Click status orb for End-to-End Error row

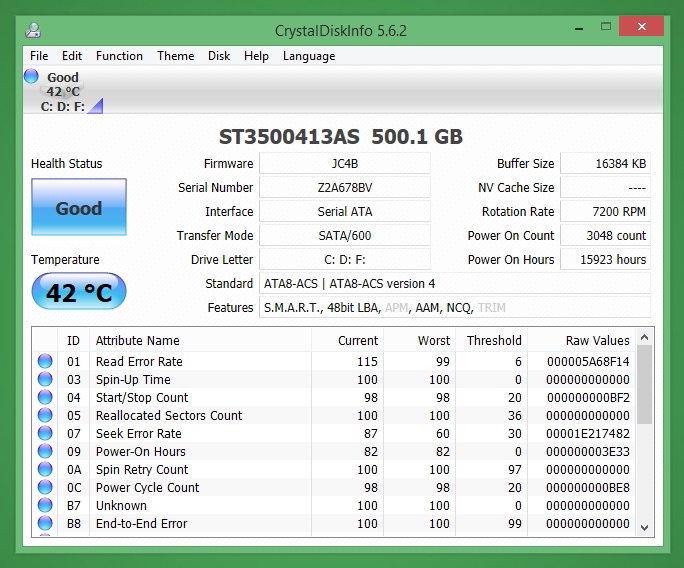point(45,523)
